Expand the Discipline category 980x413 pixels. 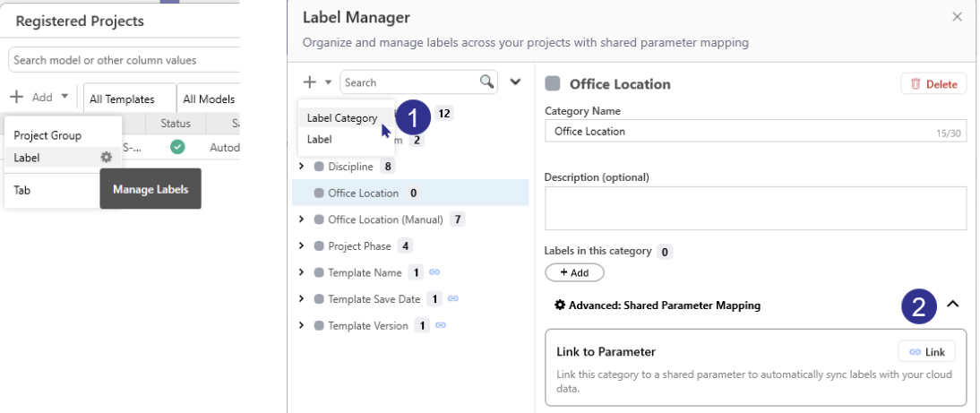point(301,167)
